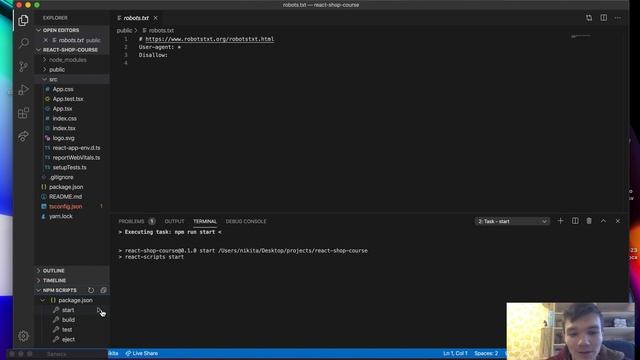Click 'Spaces: 2' indentation in status bar
The height and width of the screenshot is (360, 640).
[486, 353]
